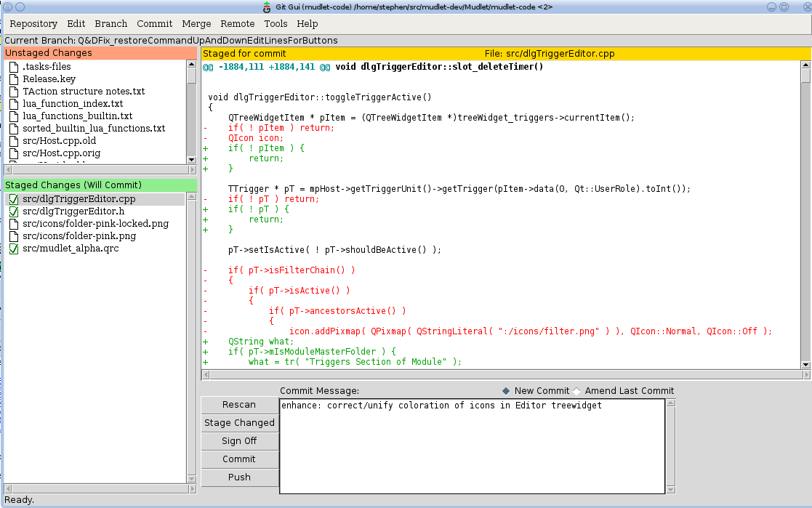Select Release.key in unstaged changes
The height and width of the screenshot is (508, 812).
click(x=49, y=79)
